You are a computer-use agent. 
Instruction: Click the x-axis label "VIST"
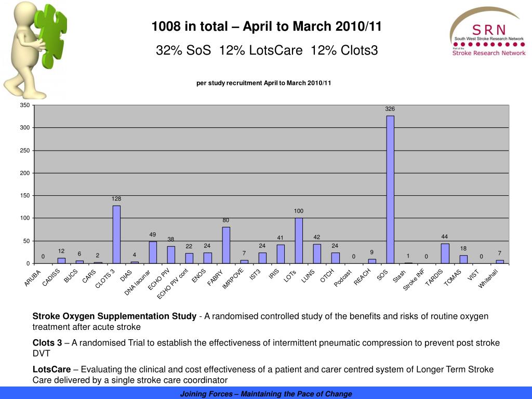coord(473,275)
